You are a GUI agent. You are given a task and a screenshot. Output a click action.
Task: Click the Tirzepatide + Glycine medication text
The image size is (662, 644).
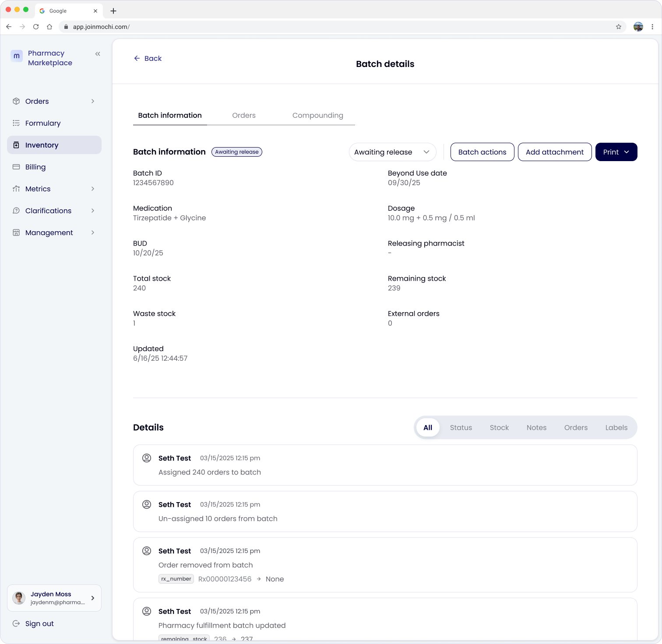click(169, 218)
